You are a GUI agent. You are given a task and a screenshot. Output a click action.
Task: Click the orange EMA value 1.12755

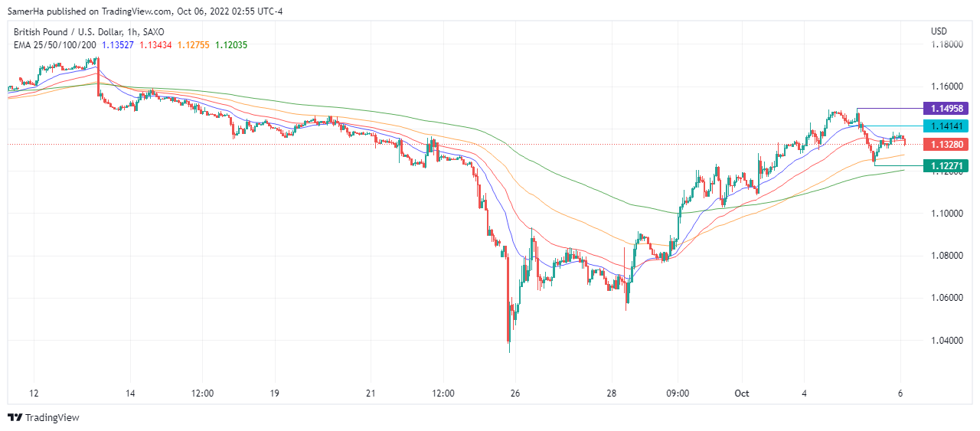click(193, 44)
